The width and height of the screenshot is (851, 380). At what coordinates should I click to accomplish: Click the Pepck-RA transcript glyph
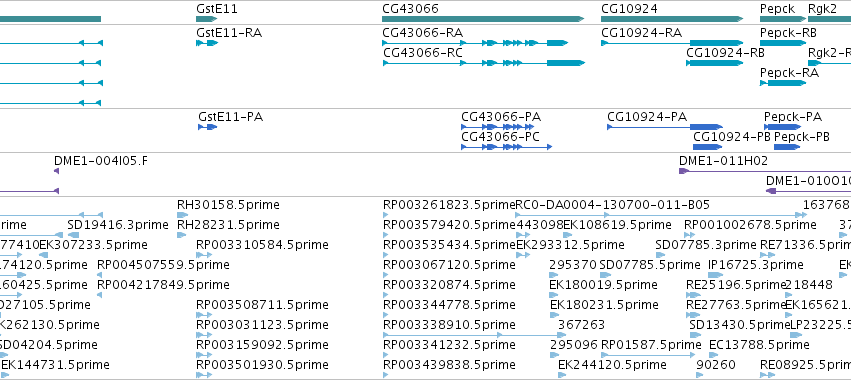(783, 83)
